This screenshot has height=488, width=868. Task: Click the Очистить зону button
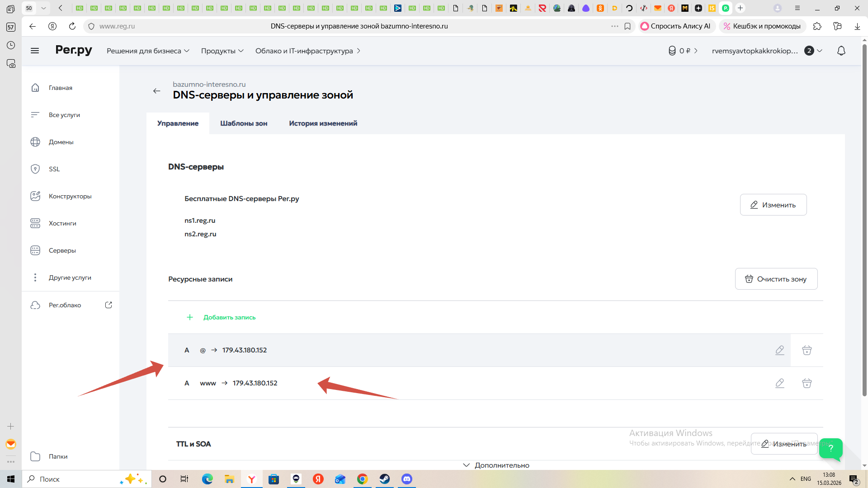click(776, 279)
